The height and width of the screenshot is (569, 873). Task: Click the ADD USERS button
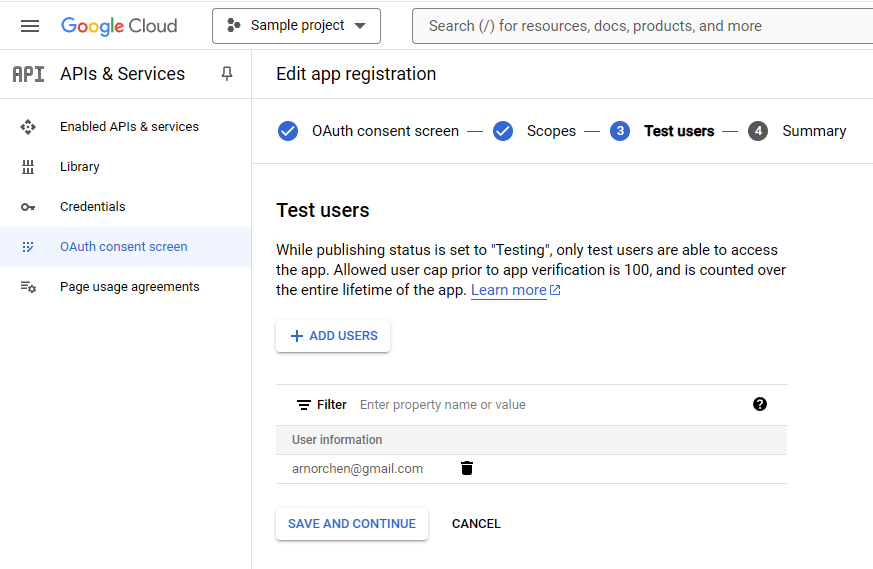tap(333, 336)
